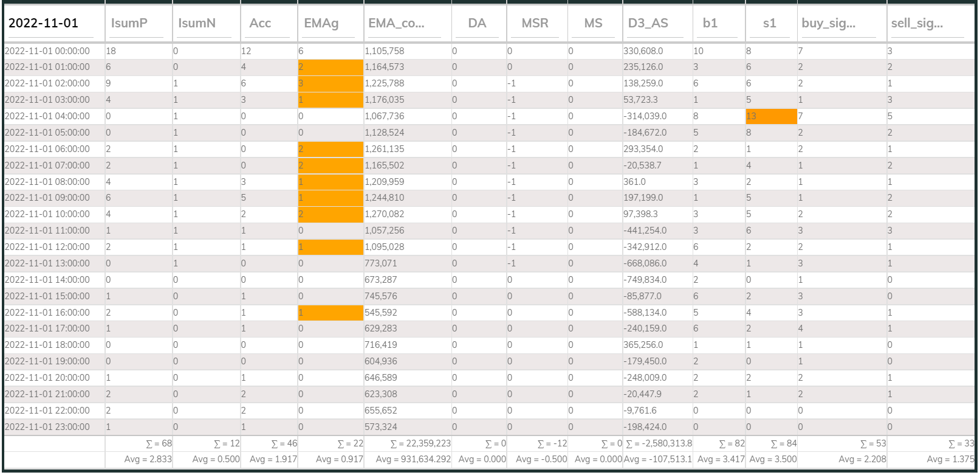This screenshot has width=980, height=475.
Task: Sort by the IsumP column header
Action: (x=139, y=23)
